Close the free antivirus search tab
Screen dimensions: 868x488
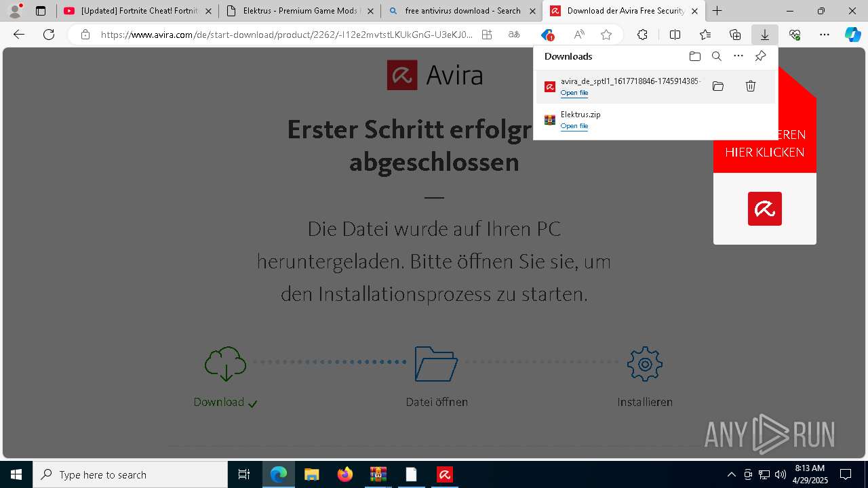pyautogui.click(x=532, y=11)
